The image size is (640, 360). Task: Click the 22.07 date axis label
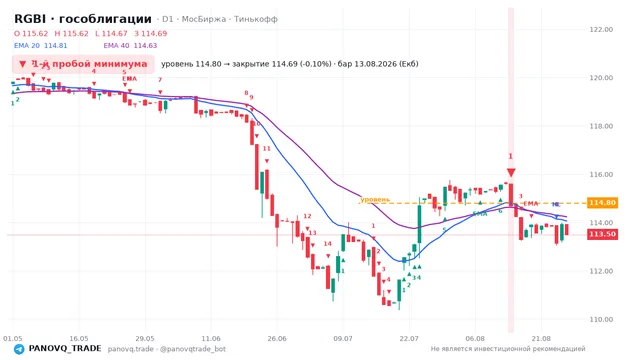click(x=409, y=338)
